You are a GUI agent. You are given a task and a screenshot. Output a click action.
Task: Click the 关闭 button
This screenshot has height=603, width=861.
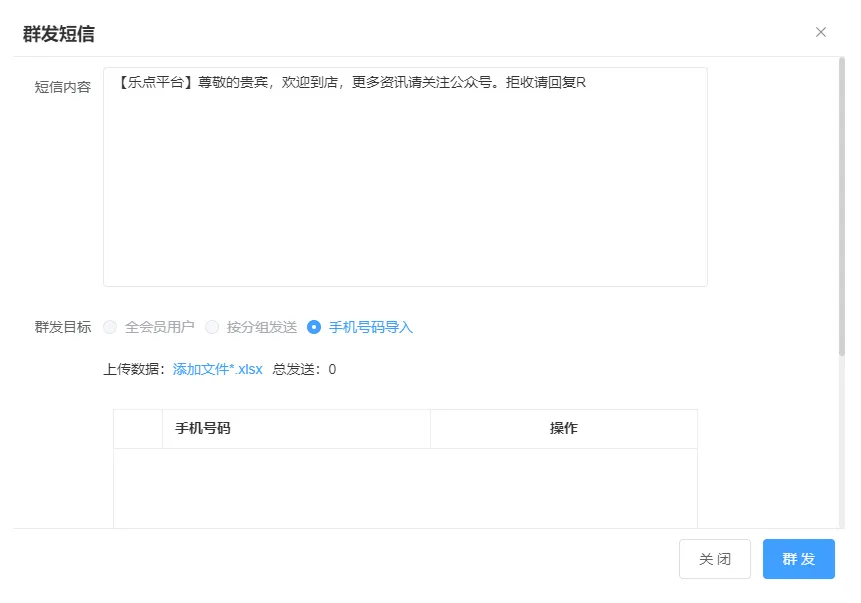(714, 559)
